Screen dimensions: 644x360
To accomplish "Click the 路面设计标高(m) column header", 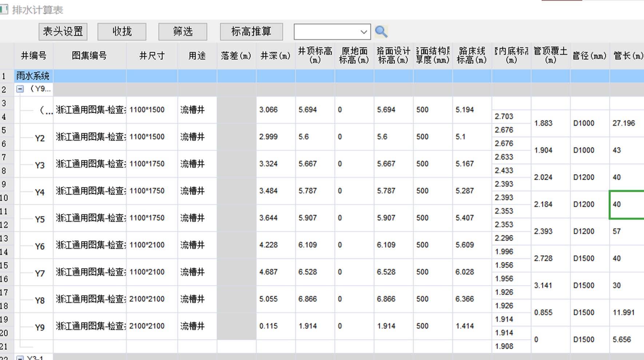I will click(x=394, y=56).
